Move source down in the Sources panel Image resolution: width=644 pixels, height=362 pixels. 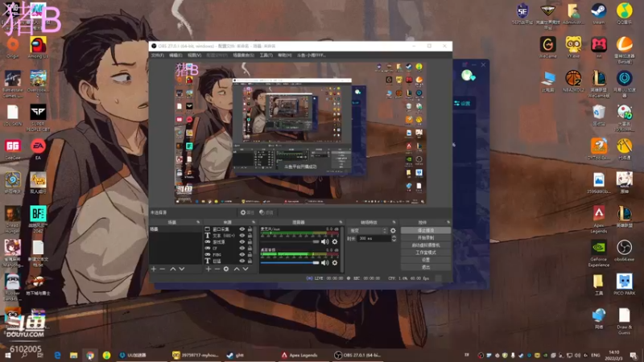click(246, 269)
